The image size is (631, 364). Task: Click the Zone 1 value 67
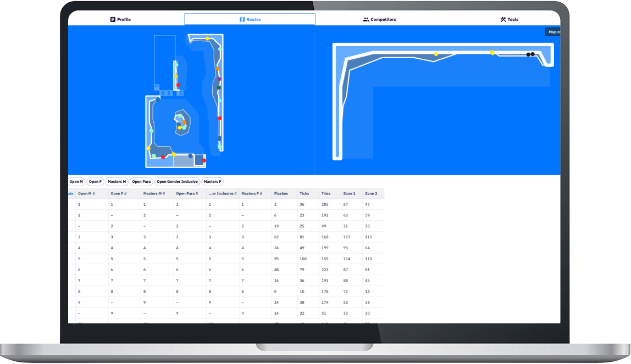pyautogui.click(x=346, y=204)
